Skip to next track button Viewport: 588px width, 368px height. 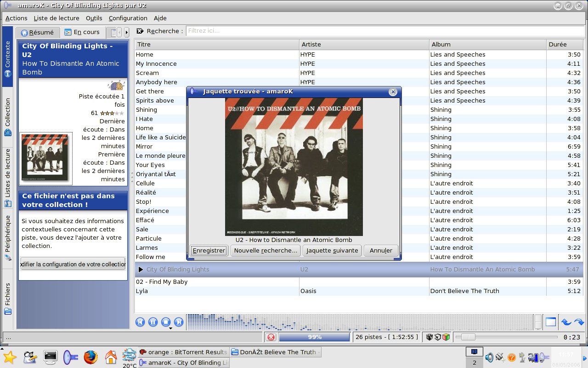[179, 322]
